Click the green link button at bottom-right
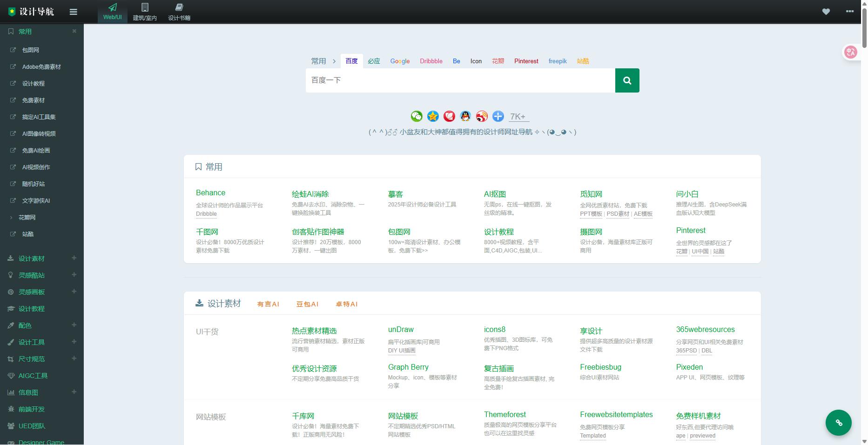 839,423
